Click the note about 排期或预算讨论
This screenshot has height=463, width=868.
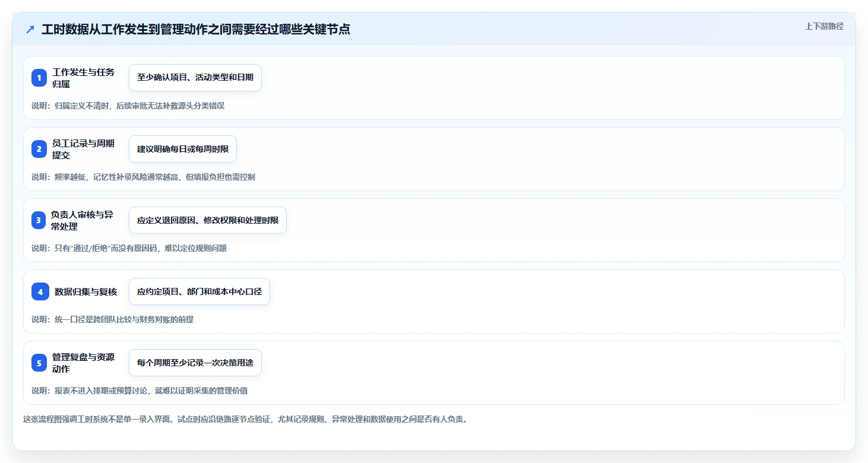[x=140, y=391]
